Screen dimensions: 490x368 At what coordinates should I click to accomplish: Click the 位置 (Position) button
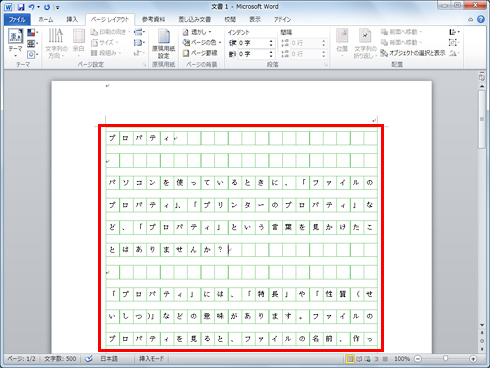[342, 43]
